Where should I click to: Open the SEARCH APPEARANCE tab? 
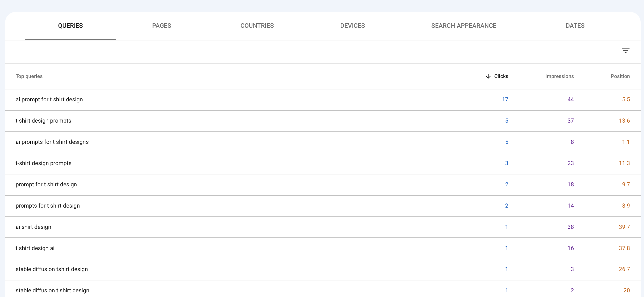click(x=464, y=25)
